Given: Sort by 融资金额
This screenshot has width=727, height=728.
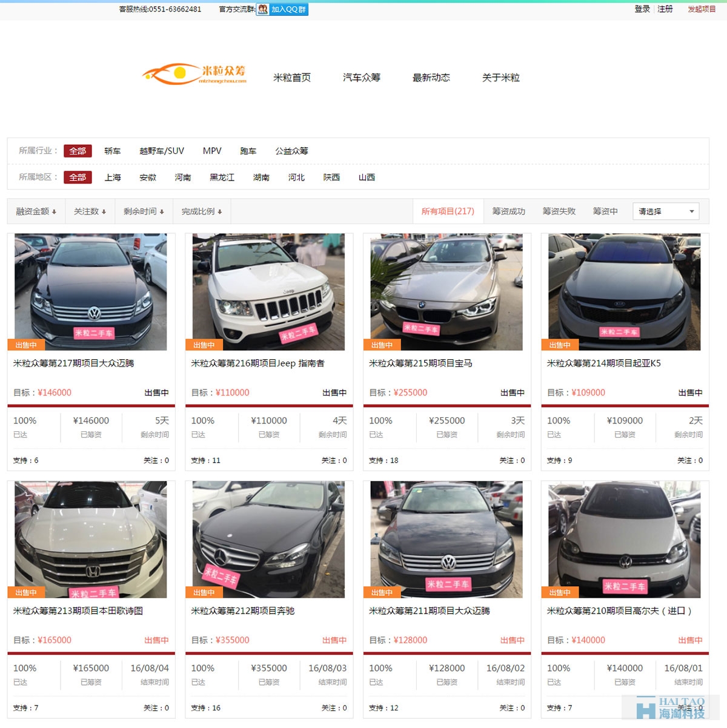Looking at the screenshot, I should coord(36,211).
